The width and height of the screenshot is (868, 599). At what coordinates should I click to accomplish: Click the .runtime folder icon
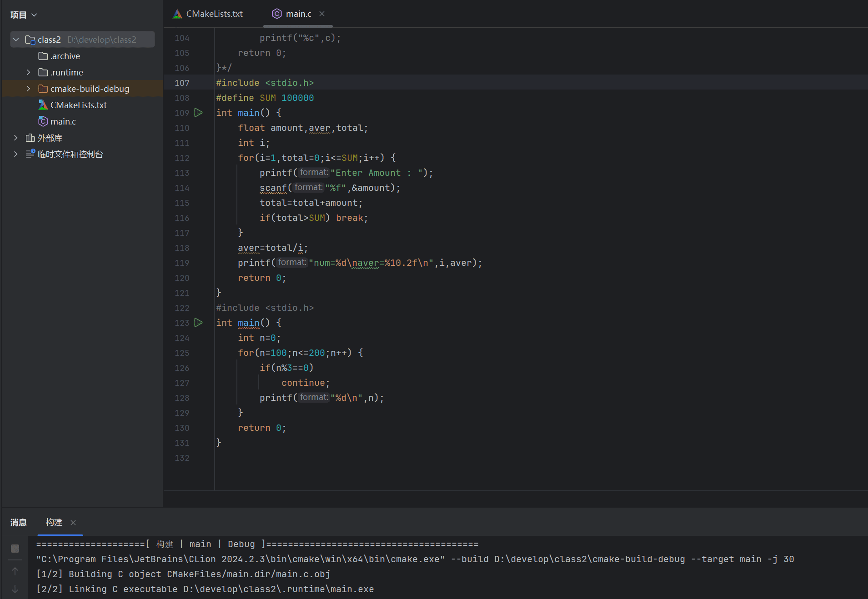pyautogui.click(x=43, y=72)
